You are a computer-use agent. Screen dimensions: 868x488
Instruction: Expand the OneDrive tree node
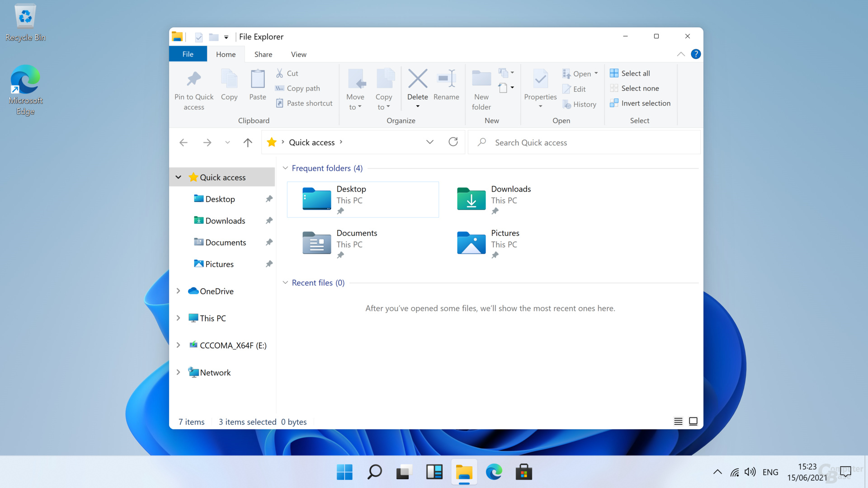(x=179, y=291)
